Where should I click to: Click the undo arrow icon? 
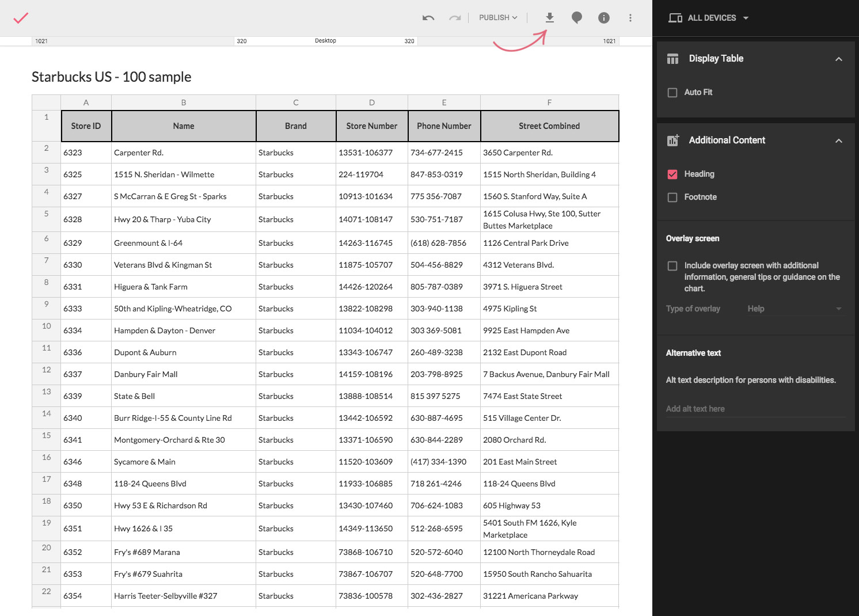(428, 18)
